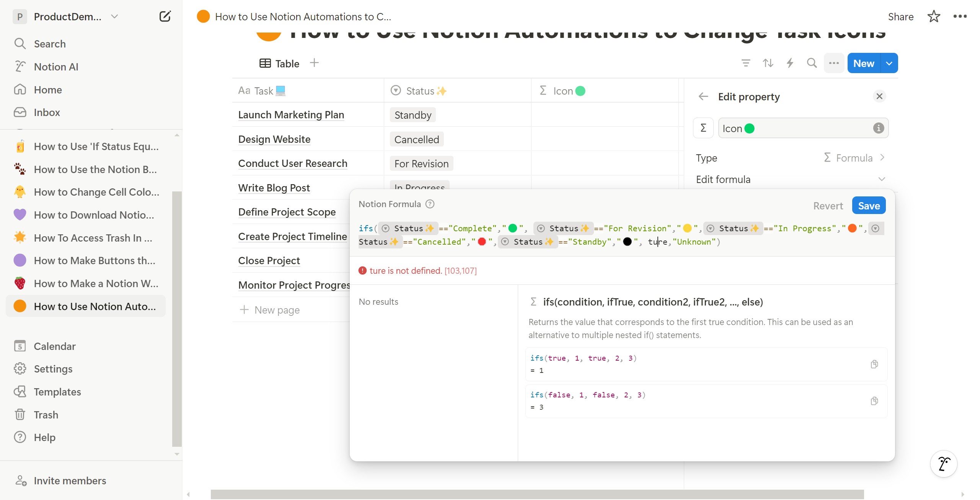Open Help from sidebar
980x500 pixels.
(x=44, y=437)
